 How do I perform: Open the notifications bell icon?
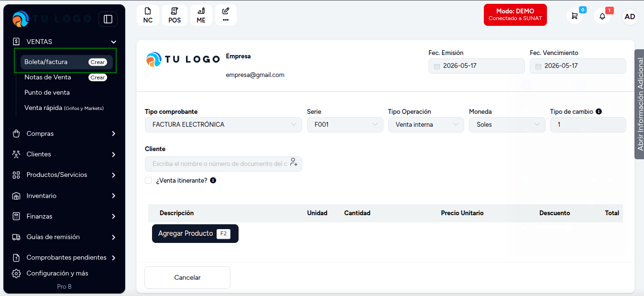(602, 16)
